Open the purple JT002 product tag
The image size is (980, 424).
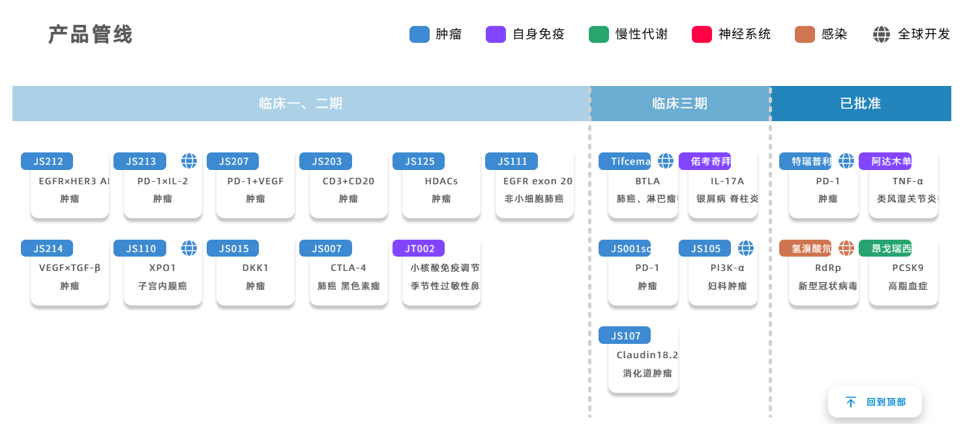pyautogui.click(x=419, y=248)
